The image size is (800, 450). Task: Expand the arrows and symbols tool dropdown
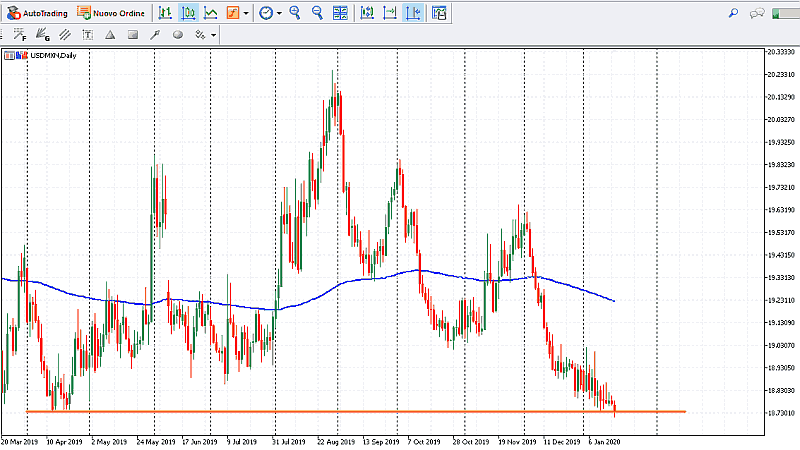point(213,34)
